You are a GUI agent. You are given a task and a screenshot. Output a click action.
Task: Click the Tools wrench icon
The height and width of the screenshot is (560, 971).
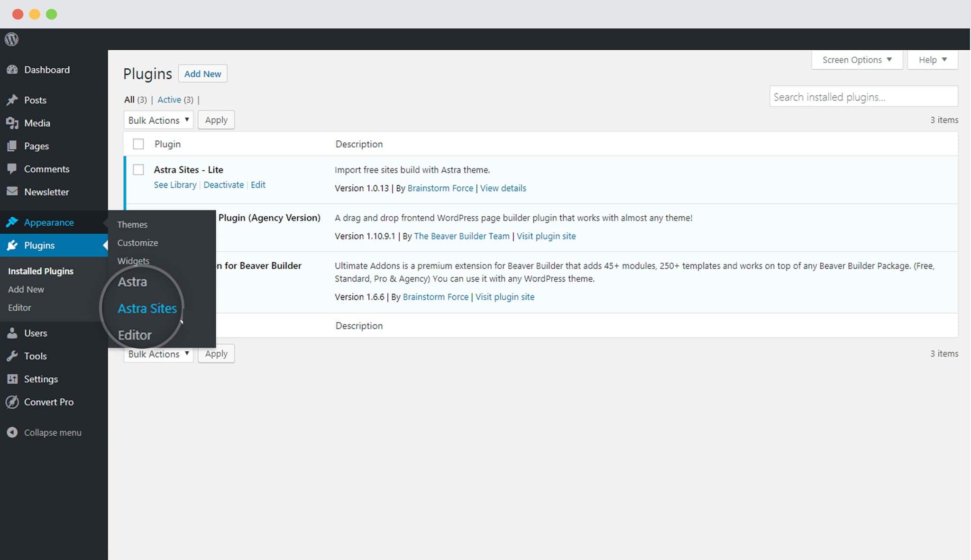tap(12, 356)
